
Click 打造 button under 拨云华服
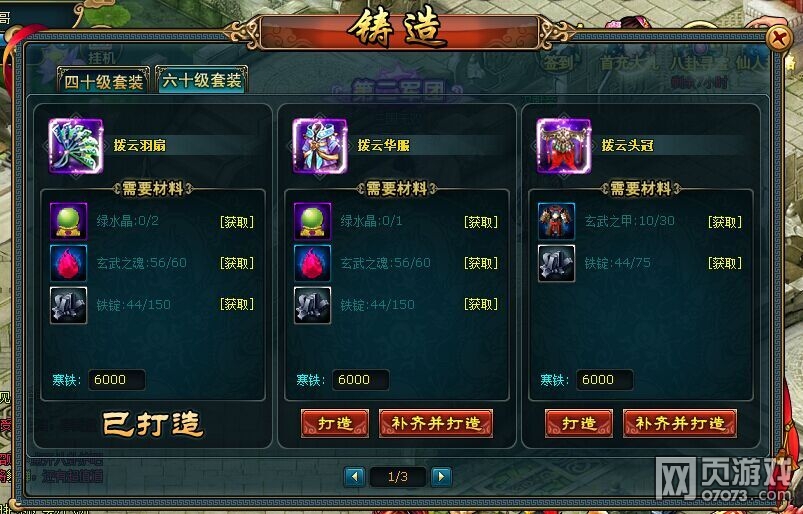[x=335, y=423]
